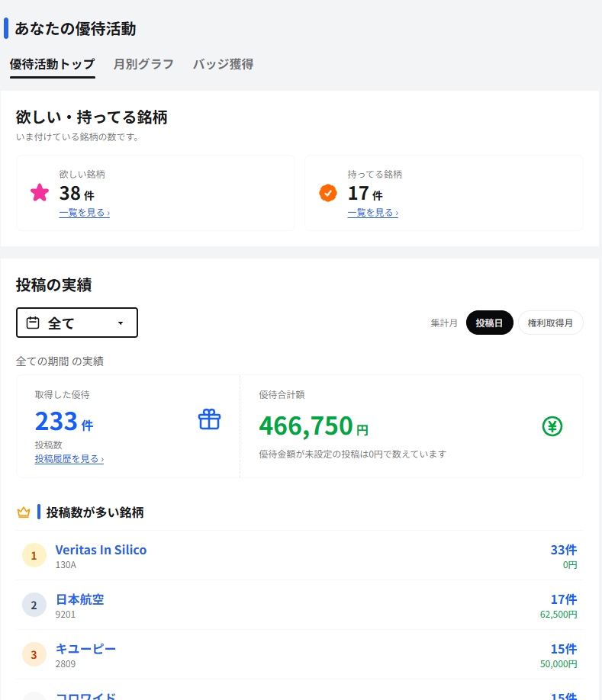
Task: Click rank 3 badge for キユーピー
Action: (34, 654)
